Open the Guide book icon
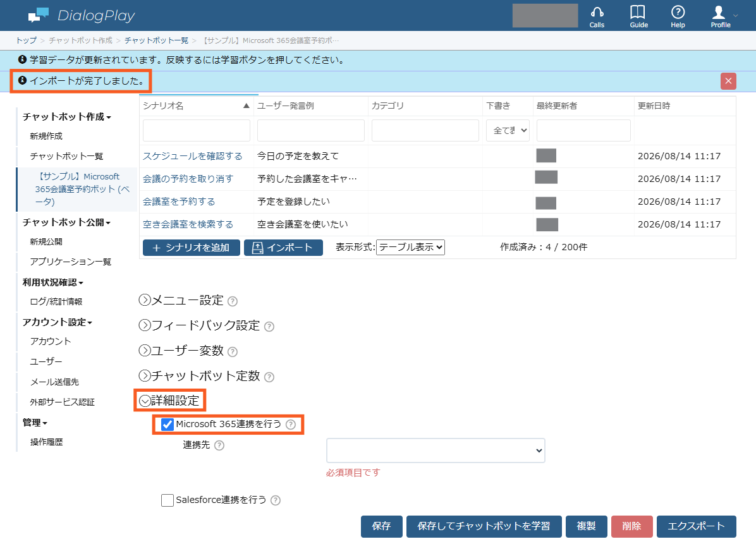 [x=638, y=16]
